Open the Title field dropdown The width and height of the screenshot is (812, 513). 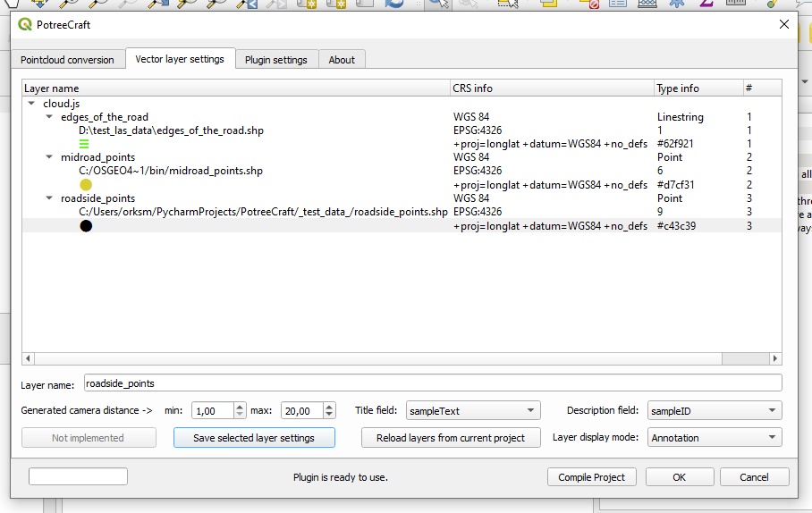473,410
